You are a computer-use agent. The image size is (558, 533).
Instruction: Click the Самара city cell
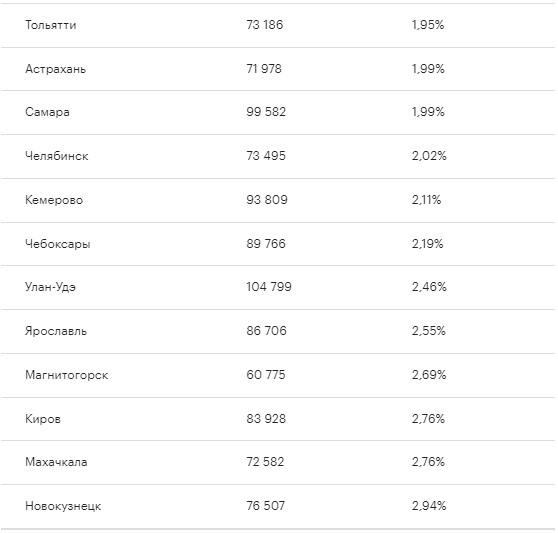[x=47, y=112]
